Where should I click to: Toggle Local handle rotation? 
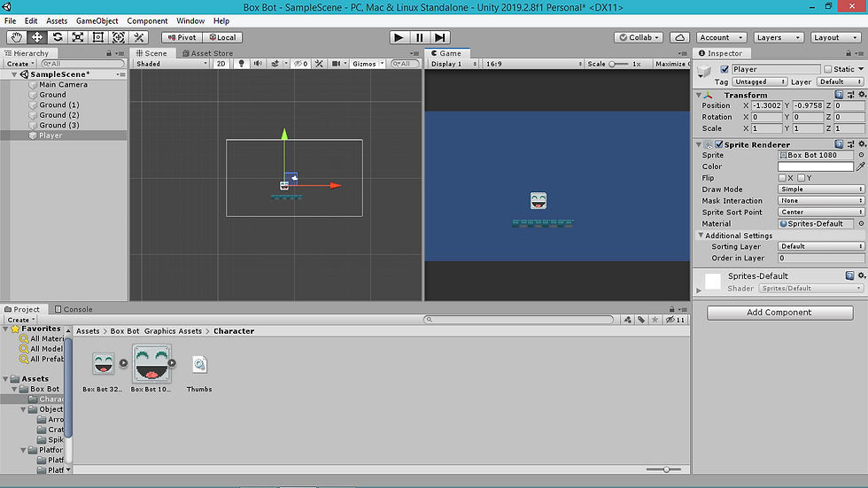[222, 37]
